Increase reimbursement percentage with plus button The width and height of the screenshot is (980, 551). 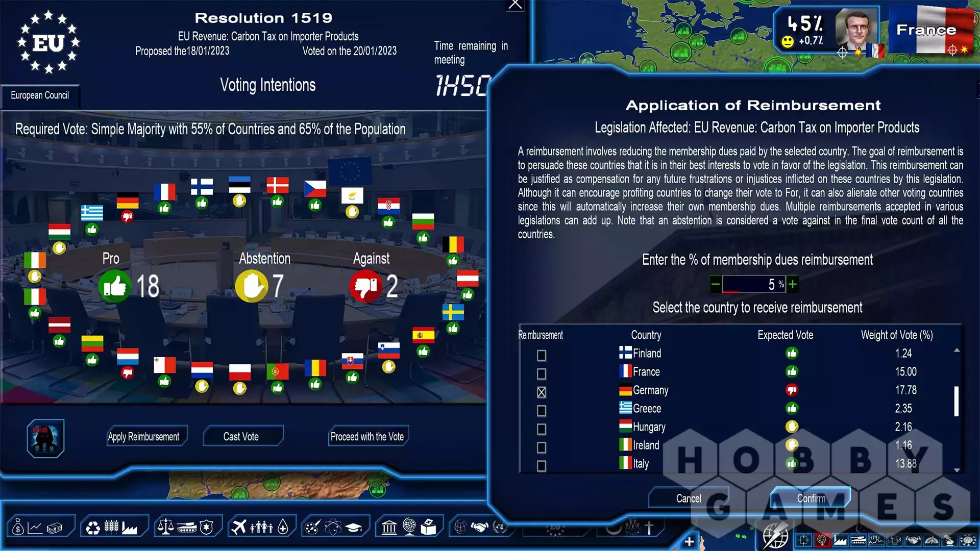[793, 284]
